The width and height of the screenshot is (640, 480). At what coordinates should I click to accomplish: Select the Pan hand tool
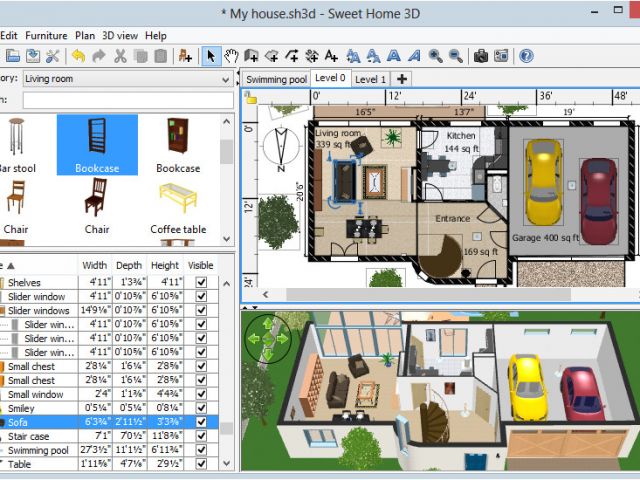pos(231,56)
